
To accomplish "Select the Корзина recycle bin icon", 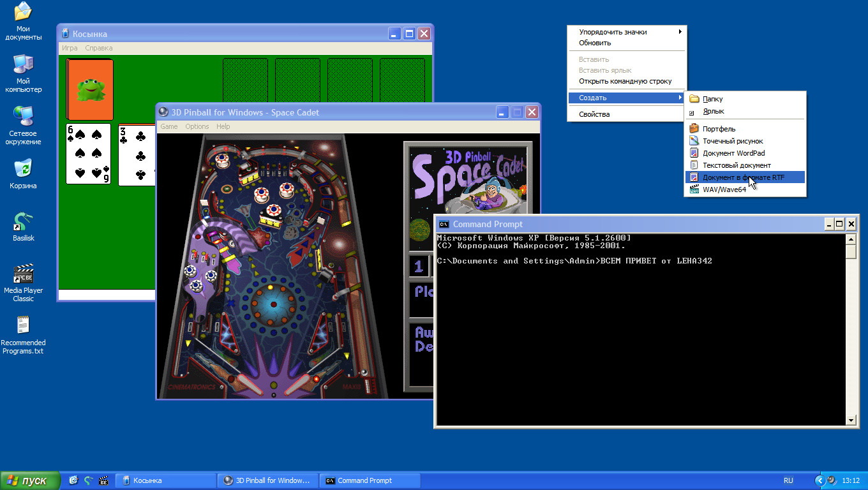I will coord(23,174).
